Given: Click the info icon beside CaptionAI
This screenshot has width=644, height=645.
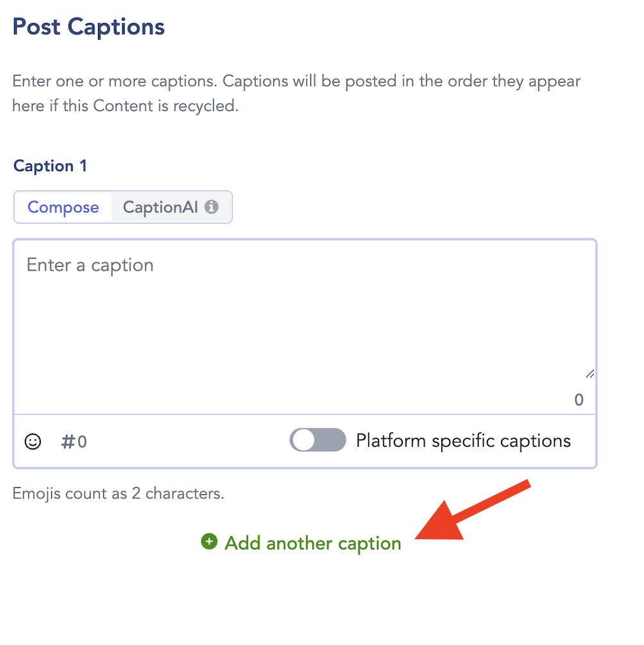Looking at the screenshot, I should [x=212, y=206].
